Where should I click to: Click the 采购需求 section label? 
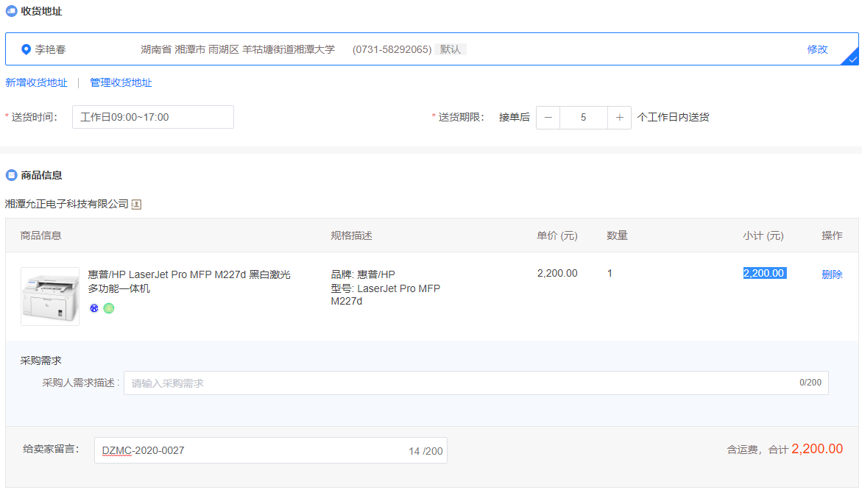(x=40, y=361)
